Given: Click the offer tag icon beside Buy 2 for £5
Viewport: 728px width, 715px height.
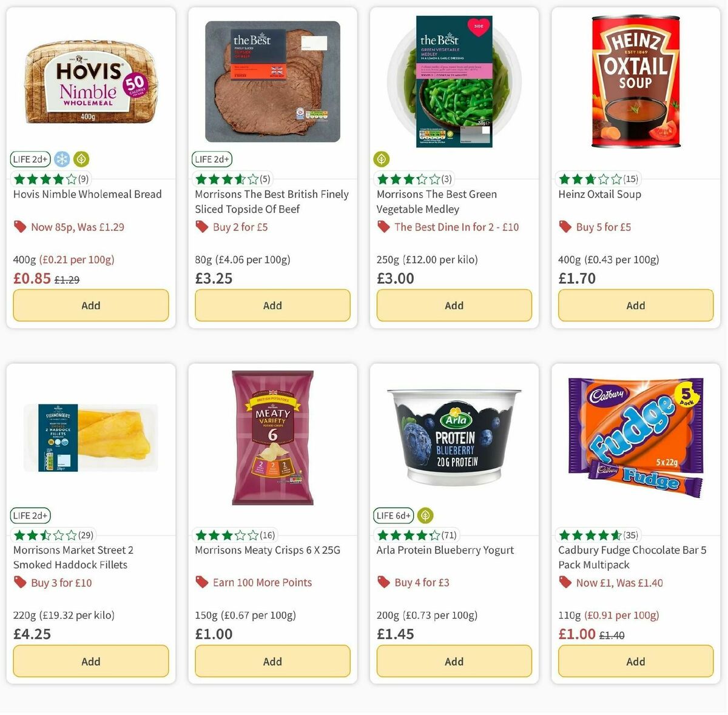Looking at the screenshot, I should [x=201, y=226].
